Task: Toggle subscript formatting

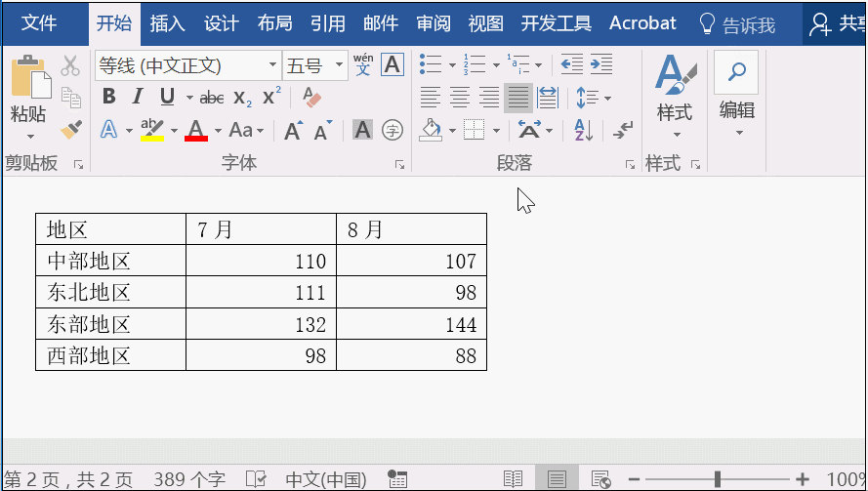Action: (x=242, y=98)
